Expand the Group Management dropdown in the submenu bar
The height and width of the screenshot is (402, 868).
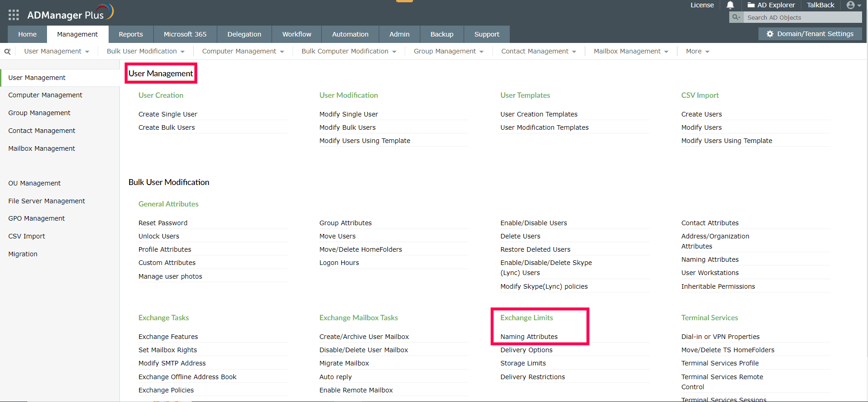pos(449,51)
